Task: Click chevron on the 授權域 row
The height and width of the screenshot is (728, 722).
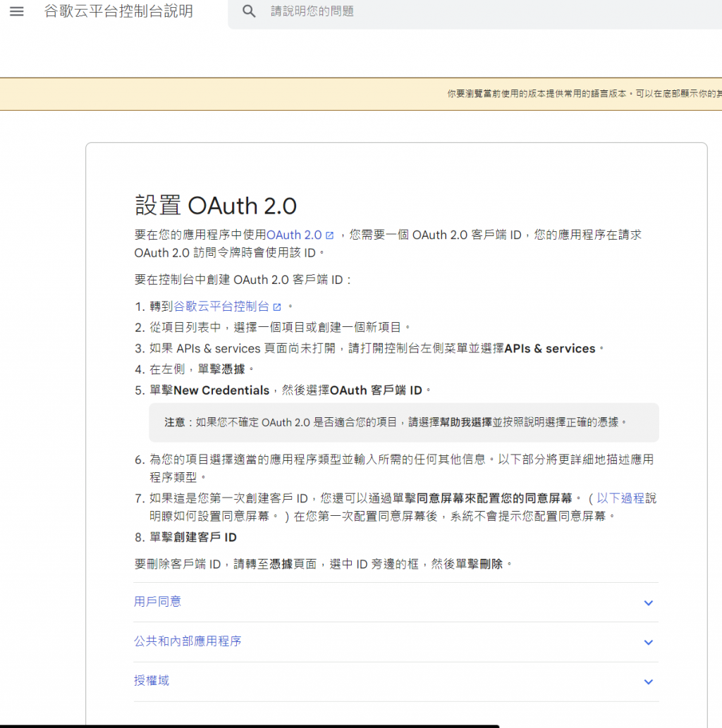Action: [649, 681]
